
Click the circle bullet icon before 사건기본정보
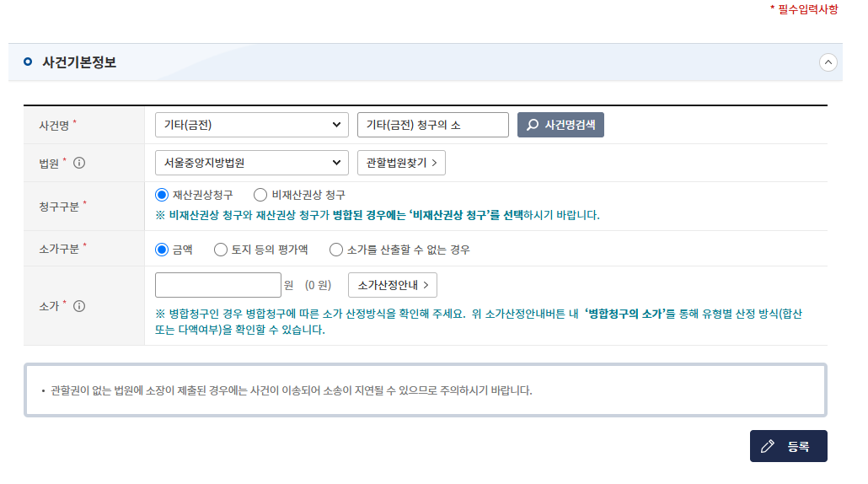pos(28,62)
